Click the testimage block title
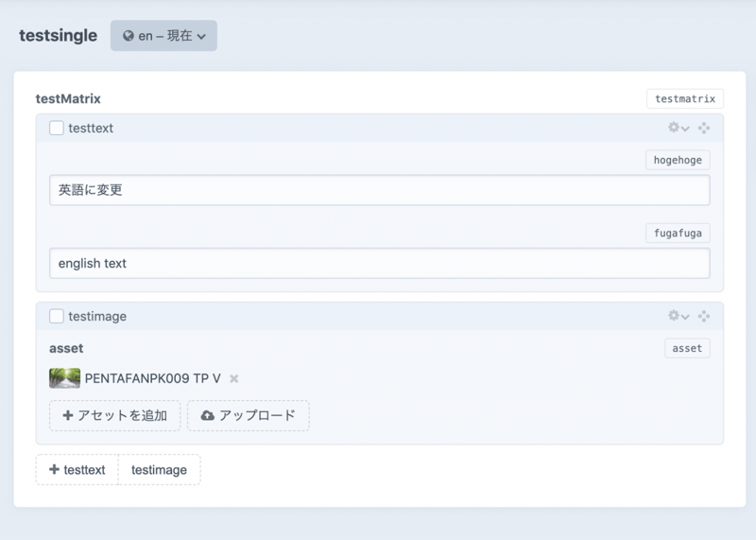The image size is (756, 540). [x=97, y=316]
